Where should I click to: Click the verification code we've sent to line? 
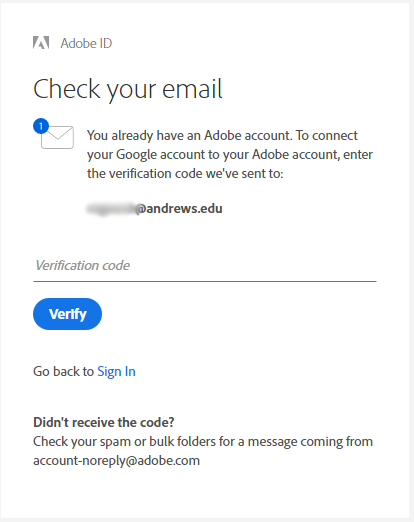pyautogui.click(x=185, y=174)
